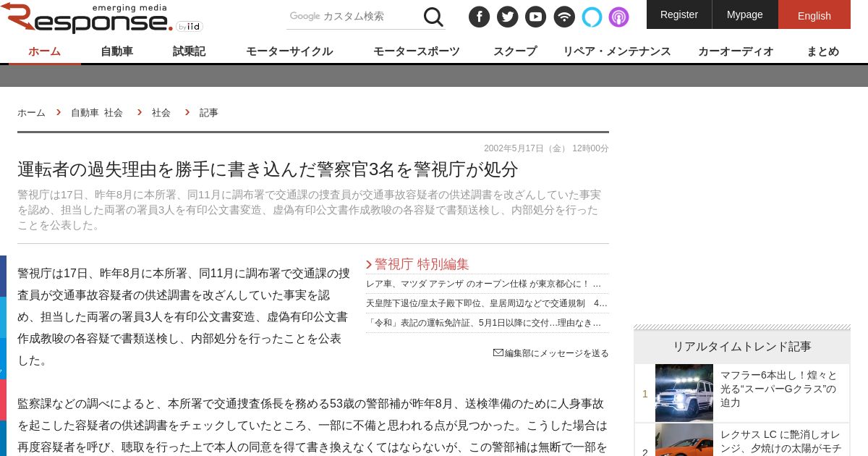The height and width of the screenshot is (456, 868).
Task: Click the リアルタイムトレンド記事 header
Action: 742,347
